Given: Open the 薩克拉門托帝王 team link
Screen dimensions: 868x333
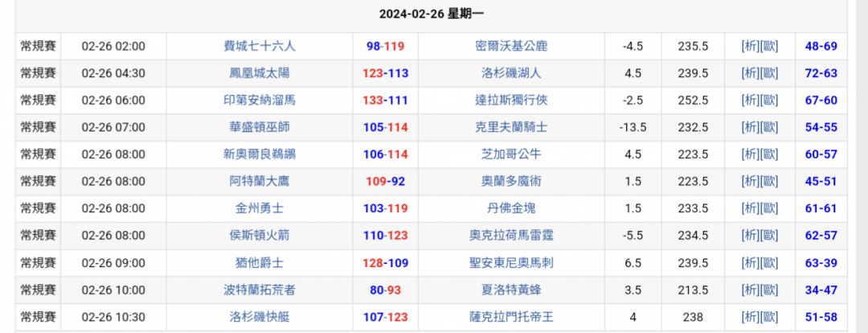Looking at the screenshot, I should point(511,317).
